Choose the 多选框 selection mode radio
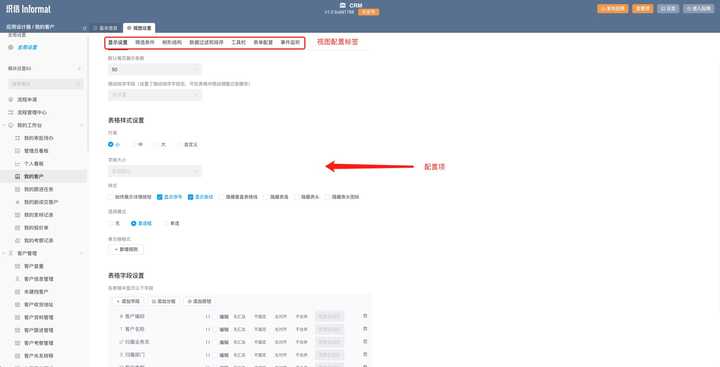Screen dimensions: 720x367 tap(134, 223)
